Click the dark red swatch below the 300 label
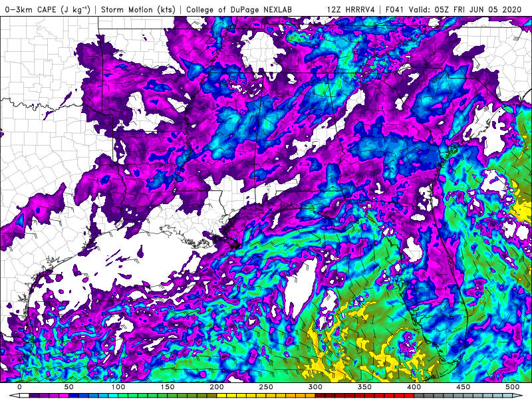This screenshot has width=532, height=399. 321,395
